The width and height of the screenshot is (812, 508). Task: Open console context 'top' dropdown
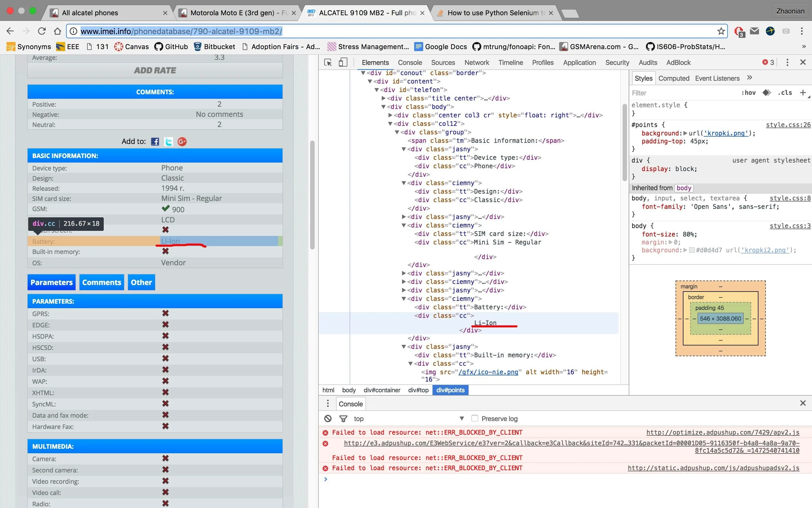pos(409,419)
